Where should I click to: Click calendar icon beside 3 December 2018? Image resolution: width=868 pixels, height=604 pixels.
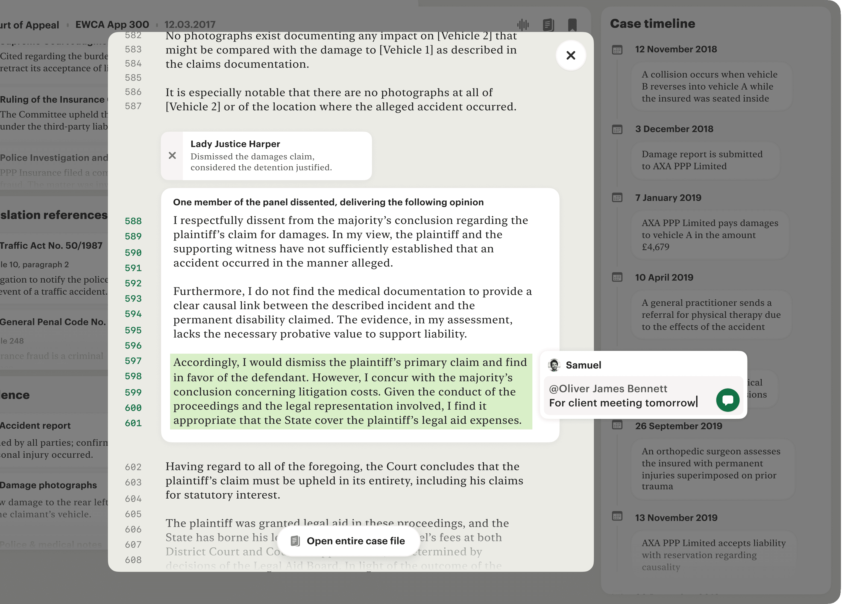617,129
